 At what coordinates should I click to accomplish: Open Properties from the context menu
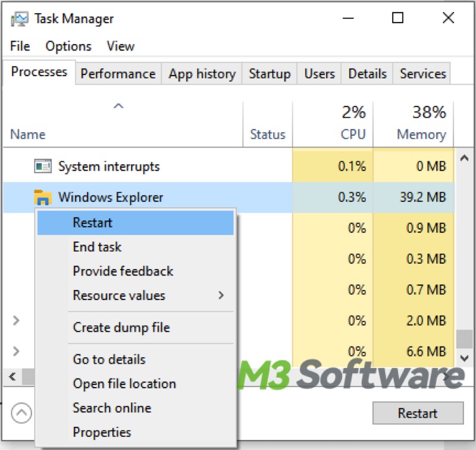[x=136, y=432]
